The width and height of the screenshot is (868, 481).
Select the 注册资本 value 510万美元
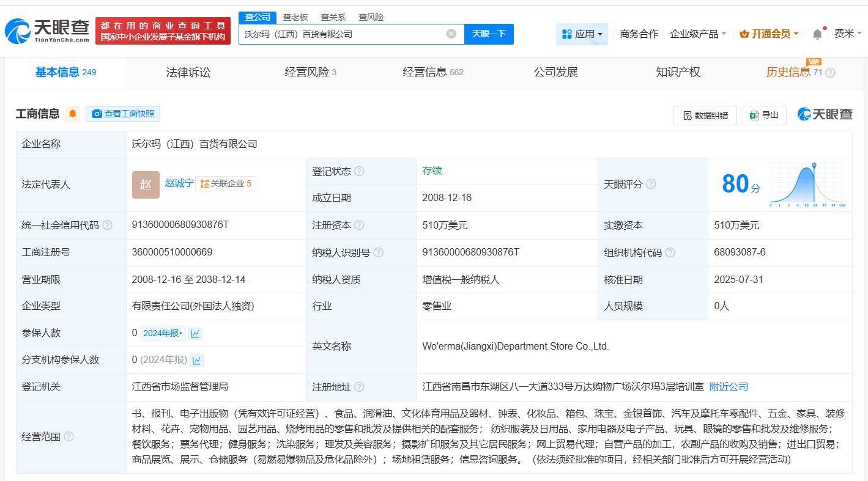445,226
